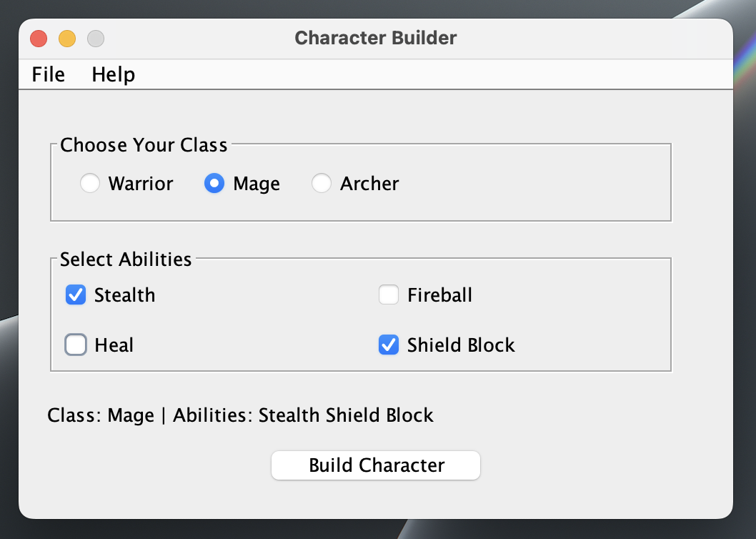The image size is (756, 539).
Task: Disable the Shield Block ability checkbox
Action: click(389, 345)
